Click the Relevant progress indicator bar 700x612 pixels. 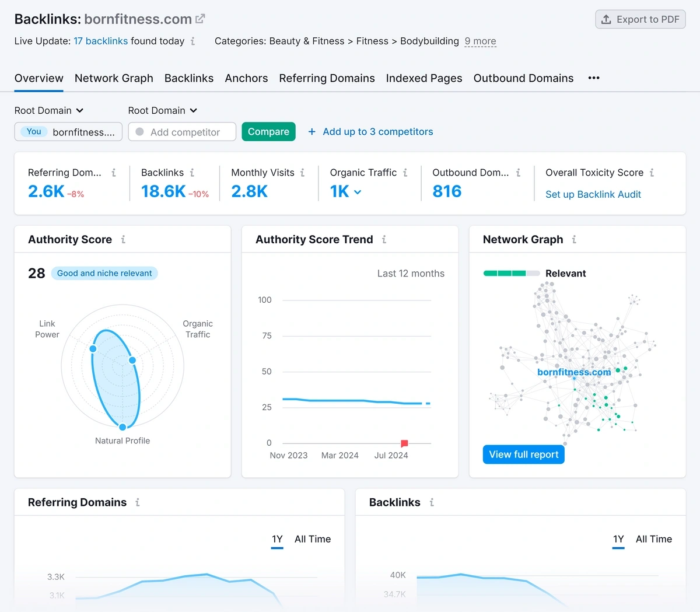pyautogui.click(x=512, y=274)
